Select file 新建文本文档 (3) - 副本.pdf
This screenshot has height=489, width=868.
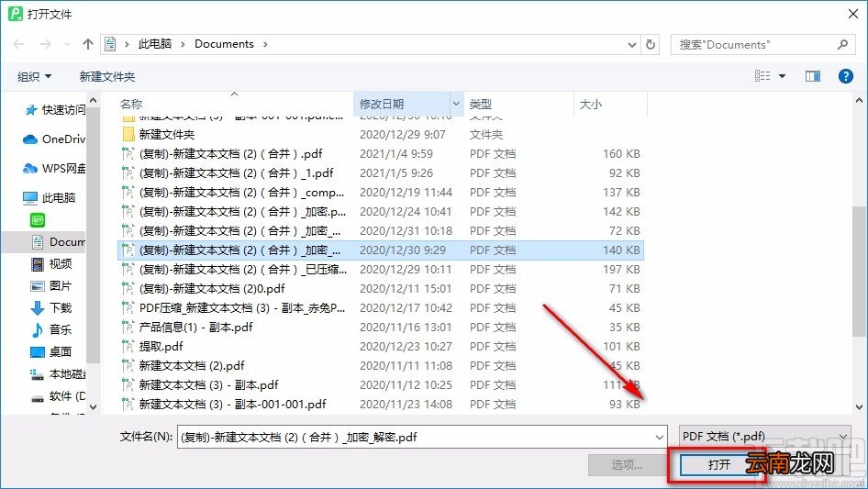click(x=381, y=385)
